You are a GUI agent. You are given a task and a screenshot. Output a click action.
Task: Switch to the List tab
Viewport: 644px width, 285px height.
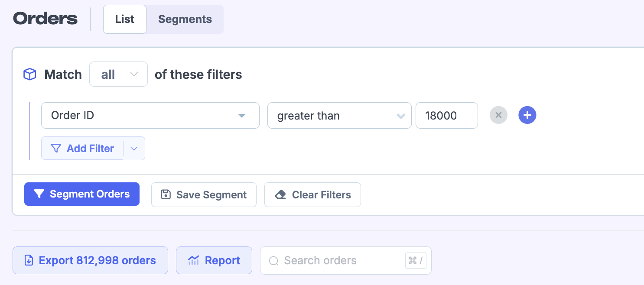[x=125, y=19]
